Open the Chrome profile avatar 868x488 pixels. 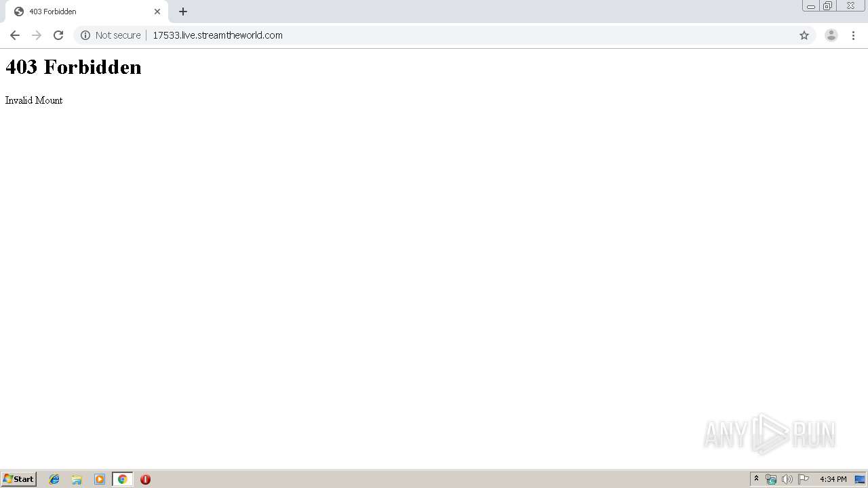(831, 35)
